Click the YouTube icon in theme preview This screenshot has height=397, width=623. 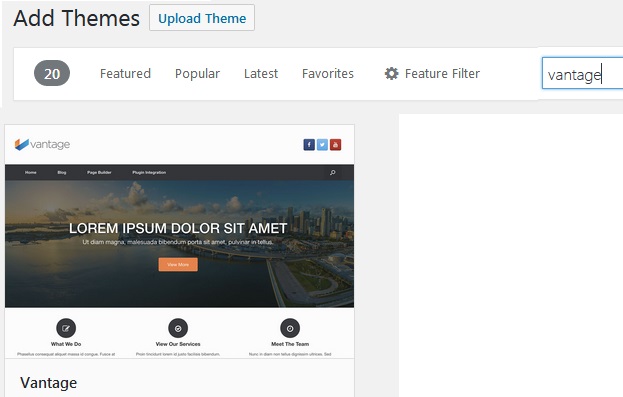tap(335, 145)
